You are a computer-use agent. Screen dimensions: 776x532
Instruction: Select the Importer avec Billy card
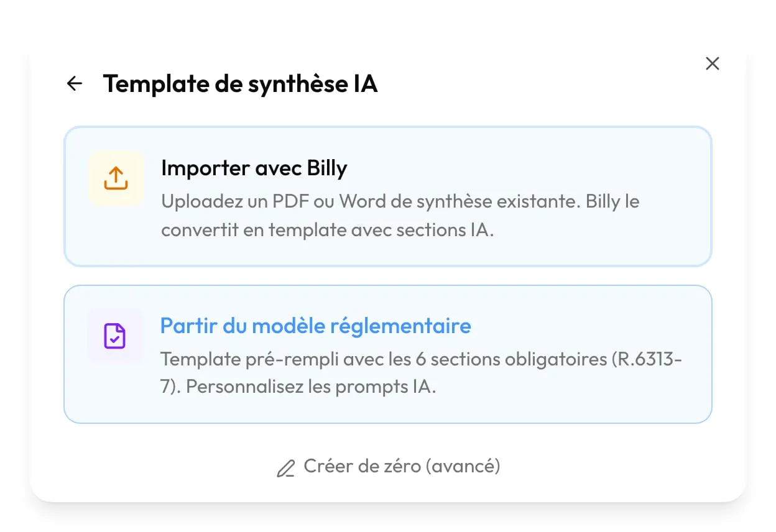tap(388, 196)
